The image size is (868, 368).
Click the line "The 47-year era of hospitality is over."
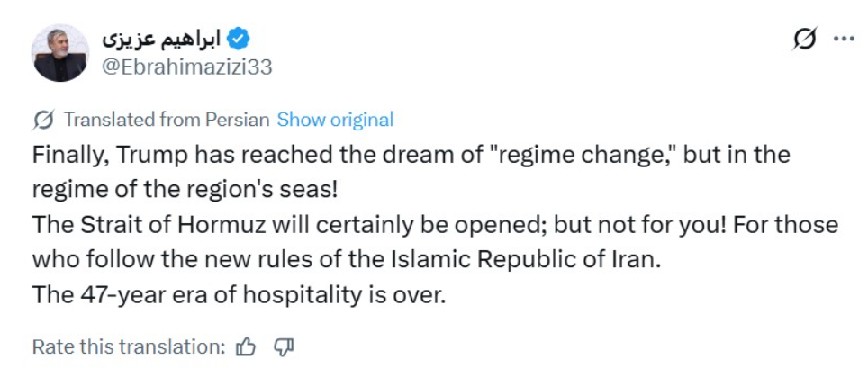coord(239,294)
